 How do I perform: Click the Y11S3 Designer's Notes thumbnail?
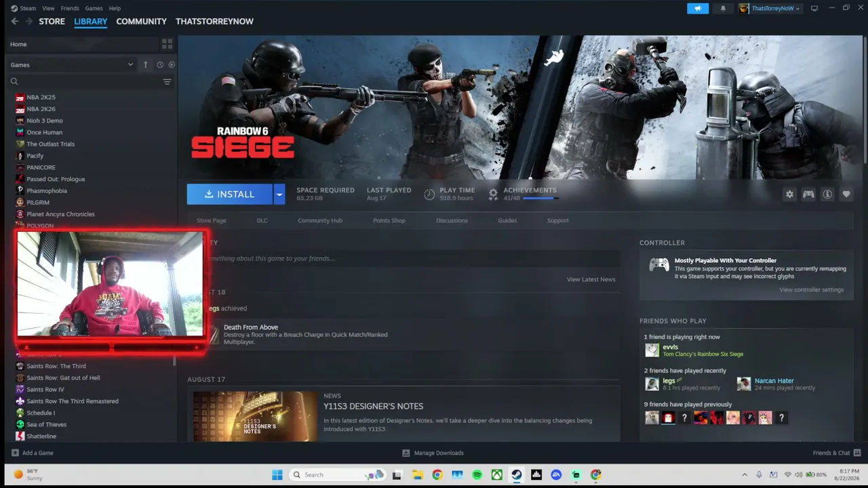click(255, 416)
